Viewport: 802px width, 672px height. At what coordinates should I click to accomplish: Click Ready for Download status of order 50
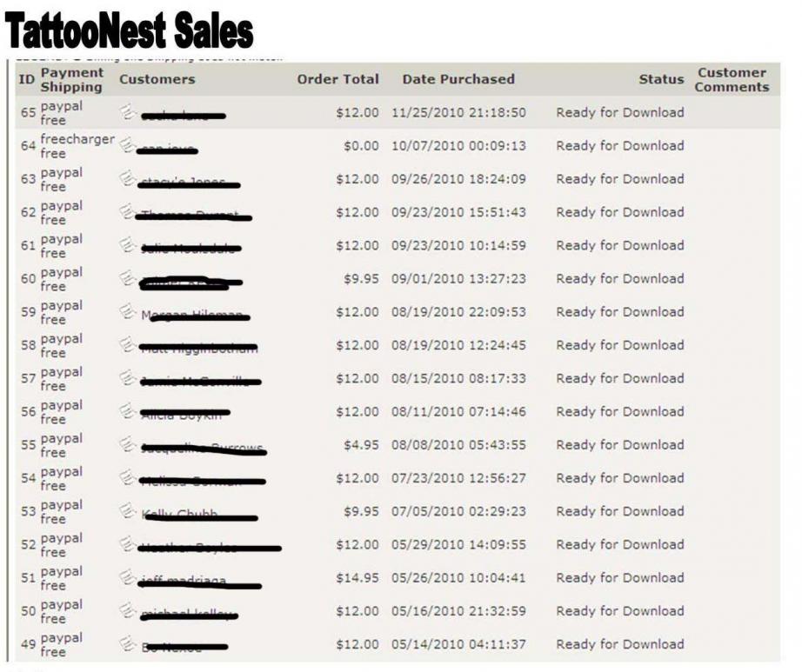619,611
